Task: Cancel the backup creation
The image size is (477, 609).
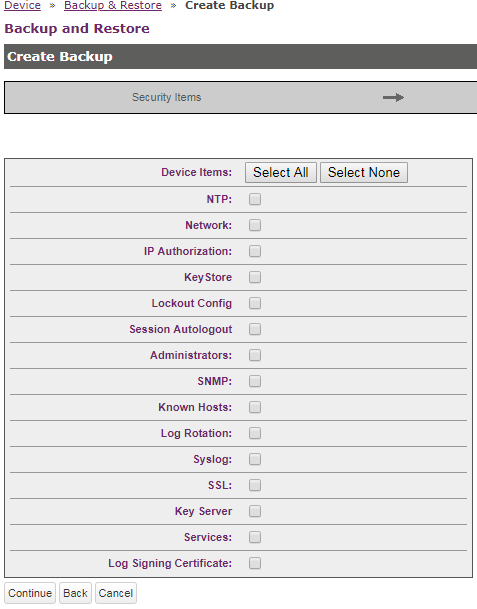Action: coord(116,593)
